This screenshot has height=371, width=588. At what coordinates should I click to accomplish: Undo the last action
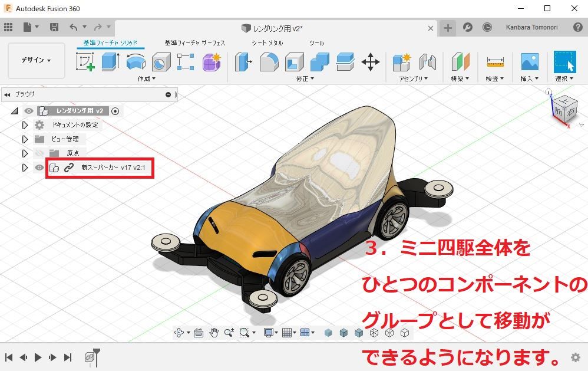coord(74,27)
